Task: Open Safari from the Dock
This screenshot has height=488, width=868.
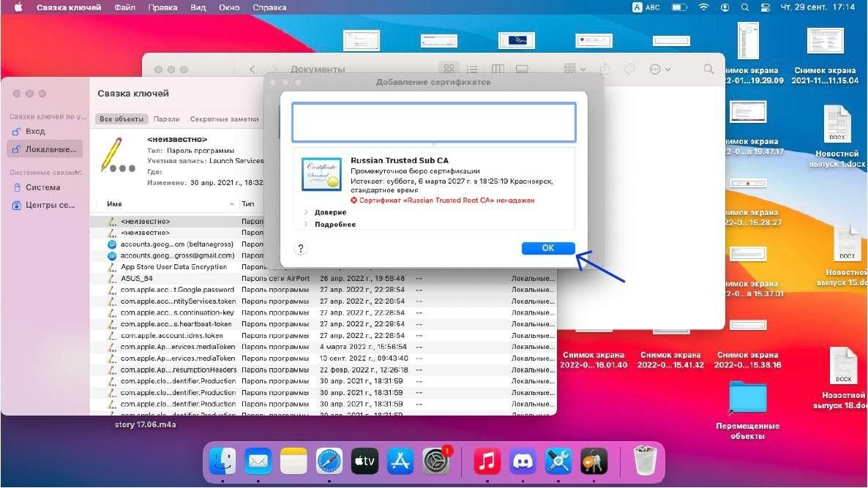Action: click(329, 460)
